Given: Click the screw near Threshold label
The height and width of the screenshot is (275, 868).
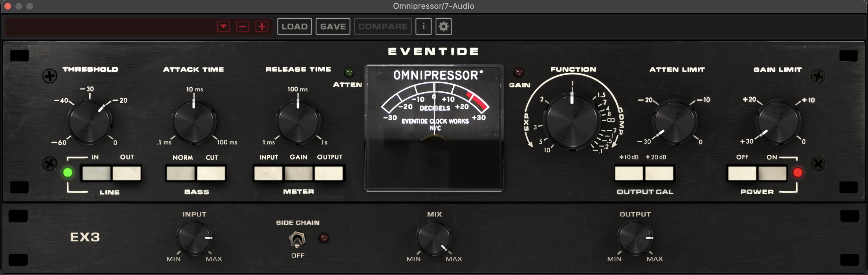Looking at the screenshot, I should point(50,76).
